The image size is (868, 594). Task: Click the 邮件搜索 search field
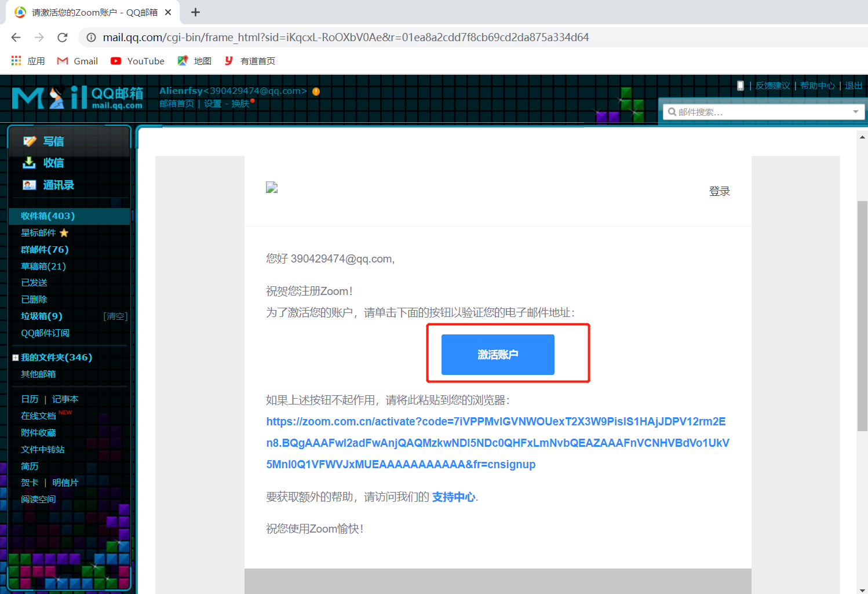click(x=764, y=112)
